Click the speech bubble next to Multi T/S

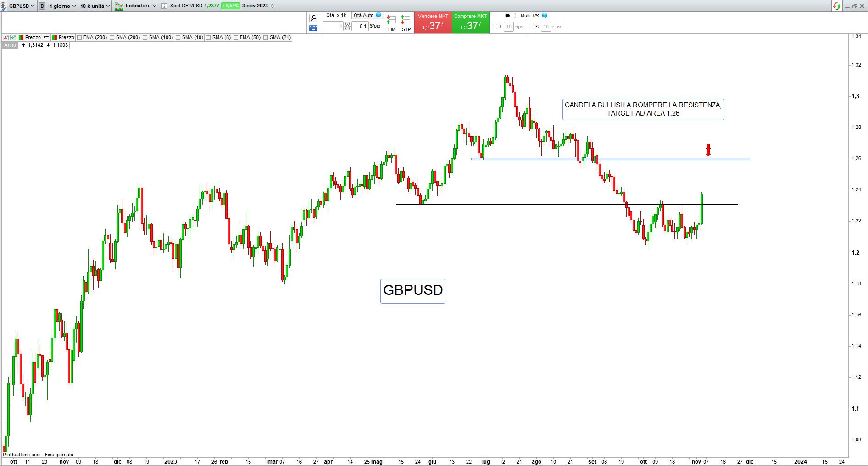(x=545, y=16)
